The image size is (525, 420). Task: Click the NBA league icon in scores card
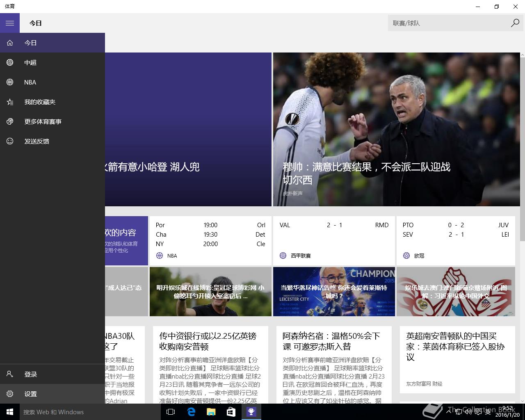coord(160,256)
